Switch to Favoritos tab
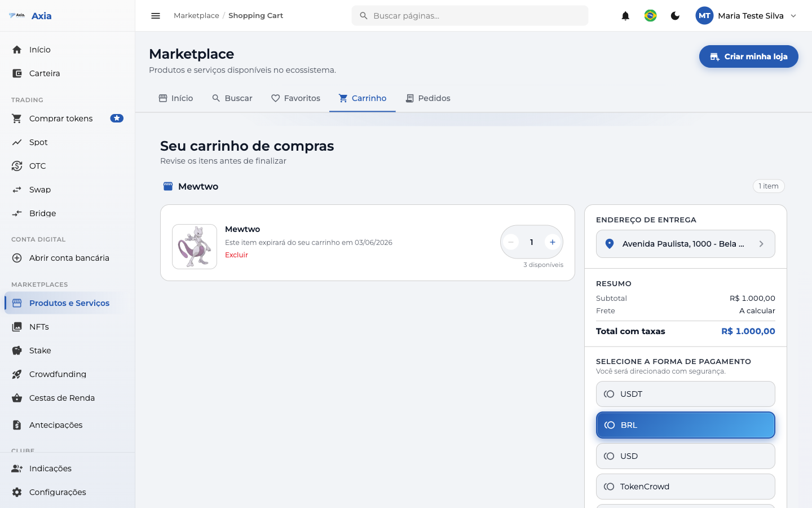 295,98
